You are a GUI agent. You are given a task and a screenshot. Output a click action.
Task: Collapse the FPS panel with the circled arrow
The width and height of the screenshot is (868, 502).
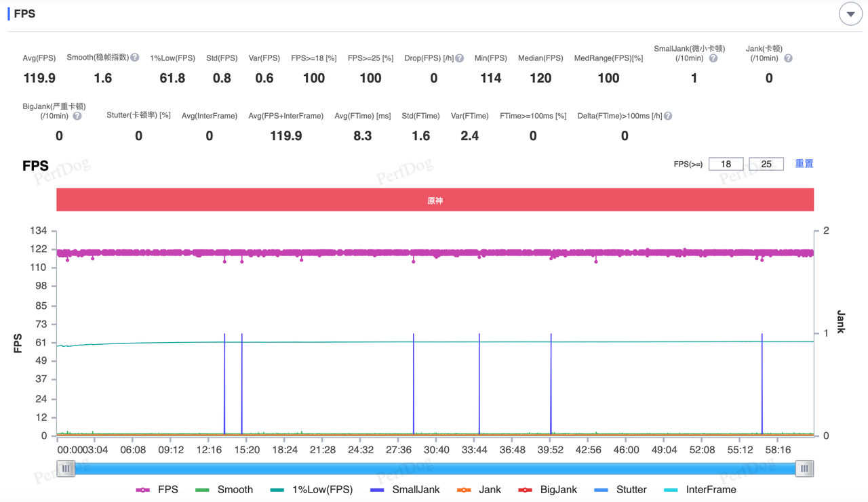pos(850,14)
